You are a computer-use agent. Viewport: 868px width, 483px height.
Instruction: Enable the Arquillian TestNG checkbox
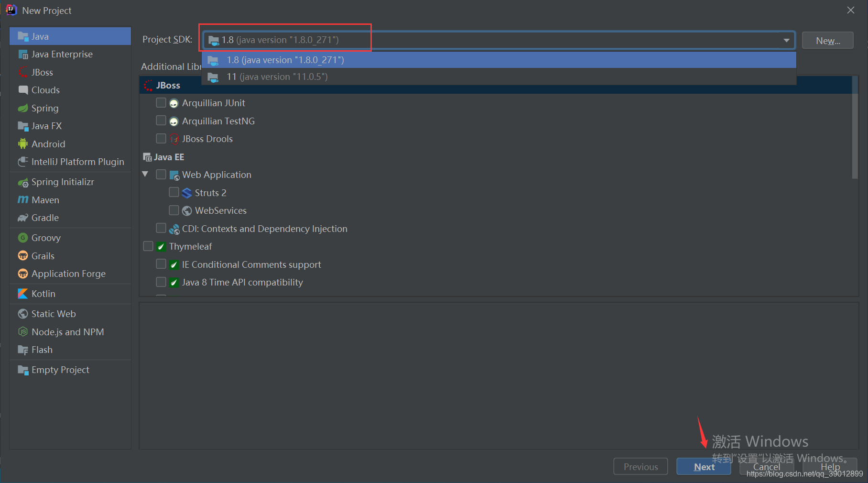pyautogui.click(x=161, y=121)
